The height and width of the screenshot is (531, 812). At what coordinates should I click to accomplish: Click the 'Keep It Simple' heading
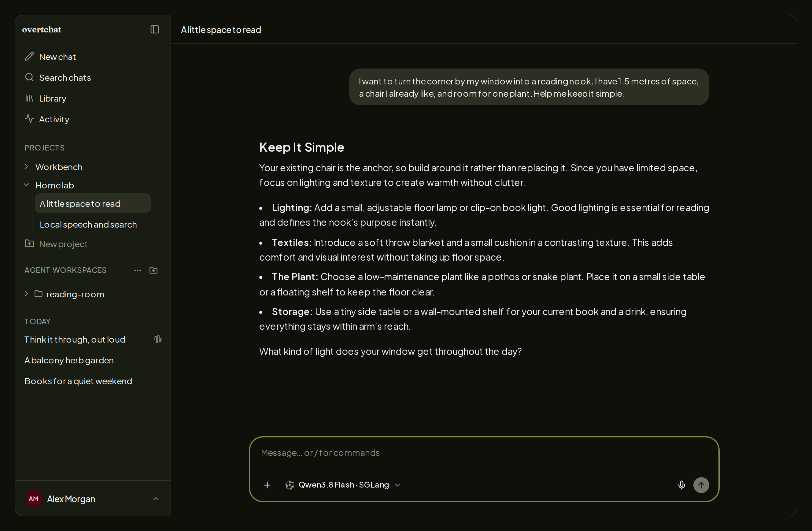coord(302,147)
